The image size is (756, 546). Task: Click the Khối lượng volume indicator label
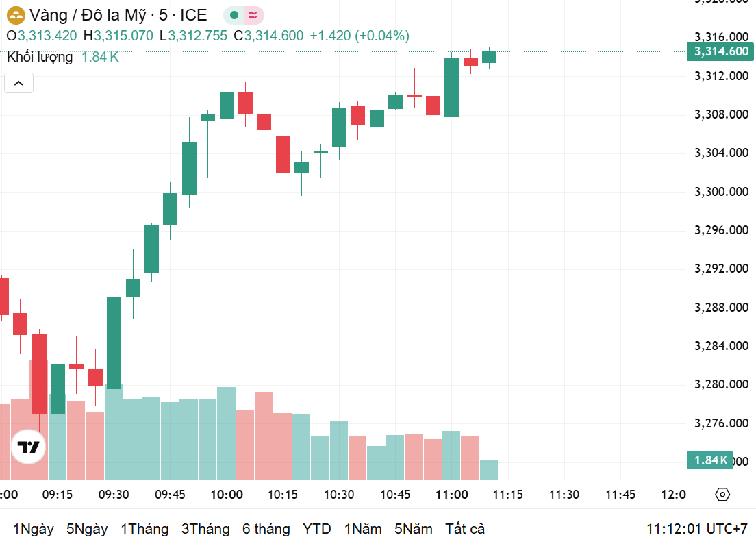pos(40,57)
